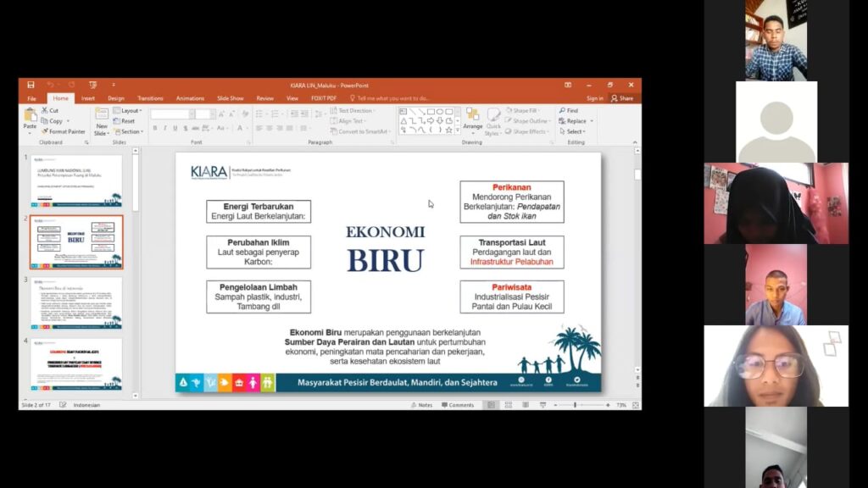Expand the Replace dropdown arrow
Image resolution: width=868 pixels, height=488 pixels.
[x=592, y=121]
